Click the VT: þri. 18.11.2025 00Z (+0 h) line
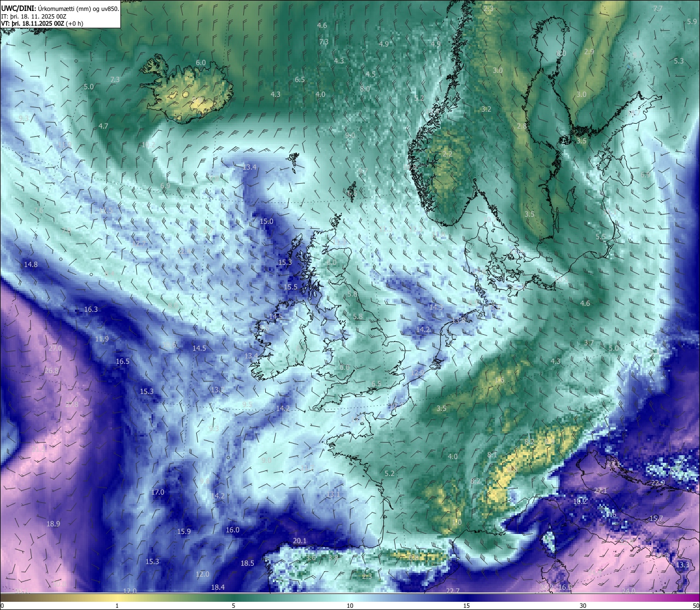The image size is (700, 610). coord(42,24)
